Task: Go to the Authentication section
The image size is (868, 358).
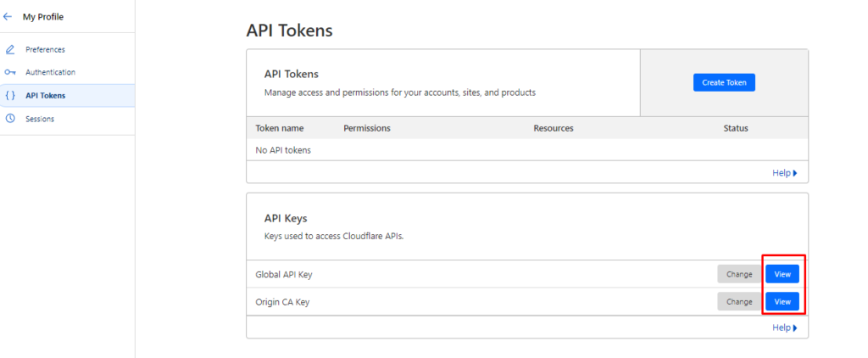Action: click(50, 72)
